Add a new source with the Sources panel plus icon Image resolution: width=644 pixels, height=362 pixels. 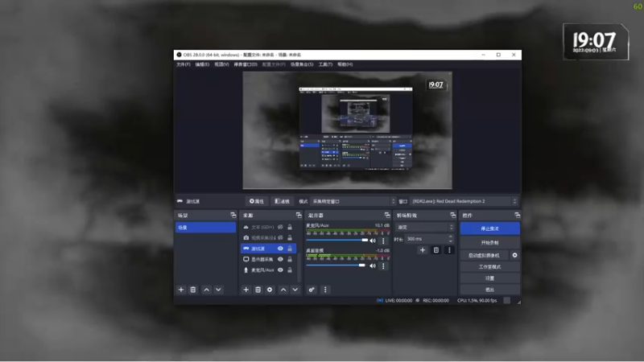246,290
